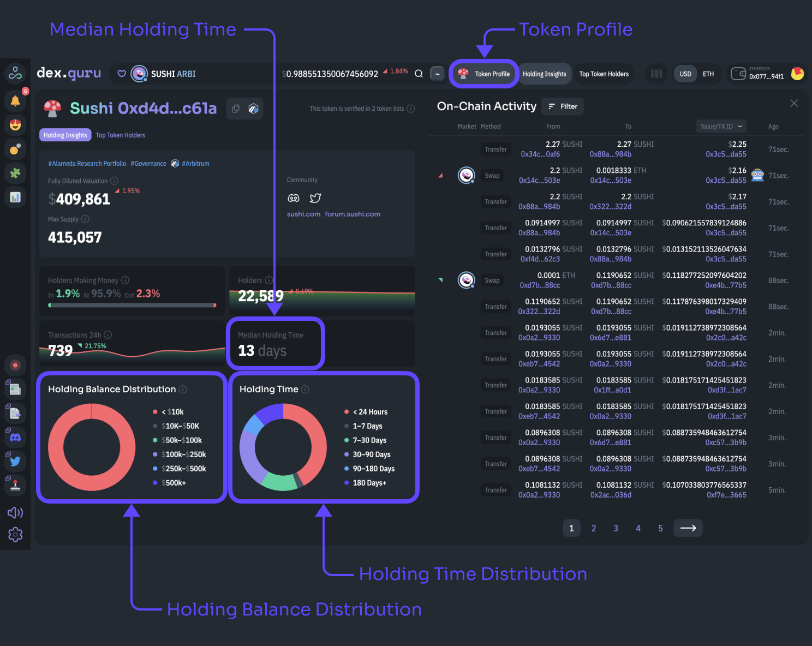Switch to Token Profile tab
Viewport: 812px width, 646px height.
pyautogui.click(x=484, y=74)
